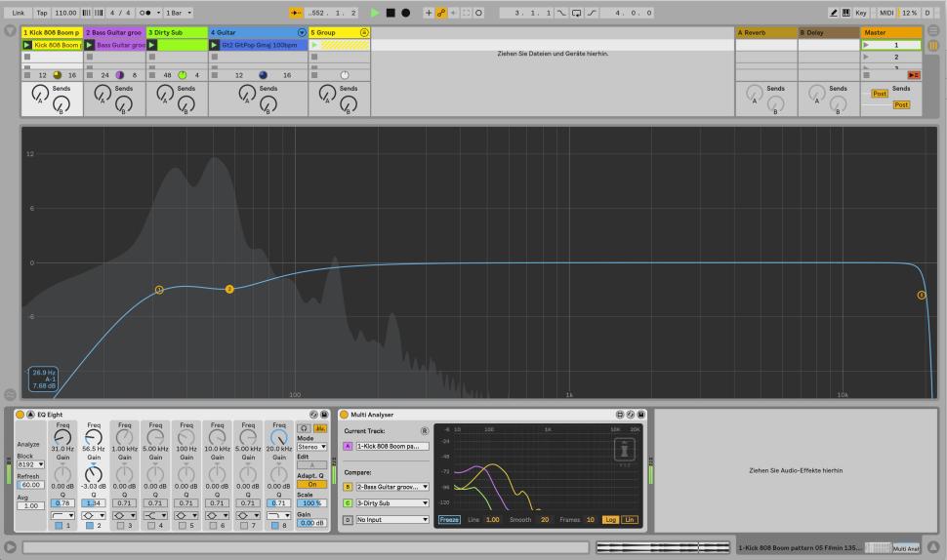This screenshot has width=947, height=560.
Task: Launch the Kick 808 Boom clip
Action: click(27, 45)
